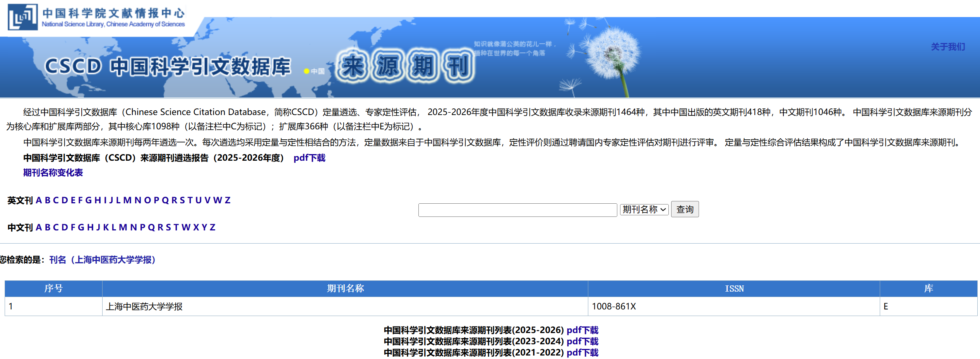Click the 刊名（上海中医药大学学报）search term link
Viewport: 980px width, 359px height.
tap(103, 260)
